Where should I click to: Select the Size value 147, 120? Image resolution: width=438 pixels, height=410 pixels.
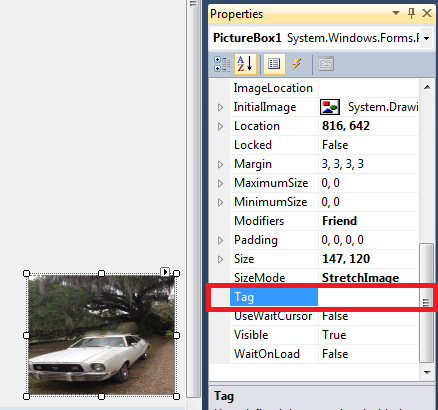point(346,259)
